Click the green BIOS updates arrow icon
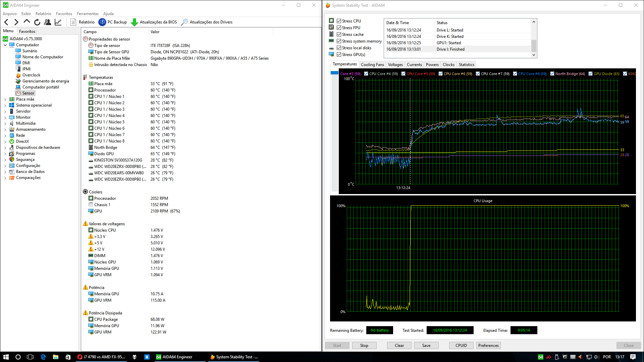644x362 pixels. click(x=134, y=22)
